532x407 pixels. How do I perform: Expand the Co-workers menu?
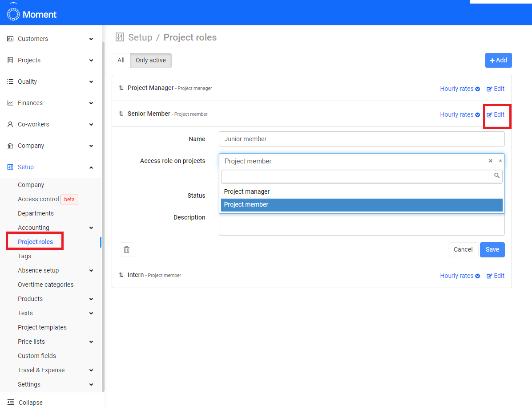click(x=91, y=125)
